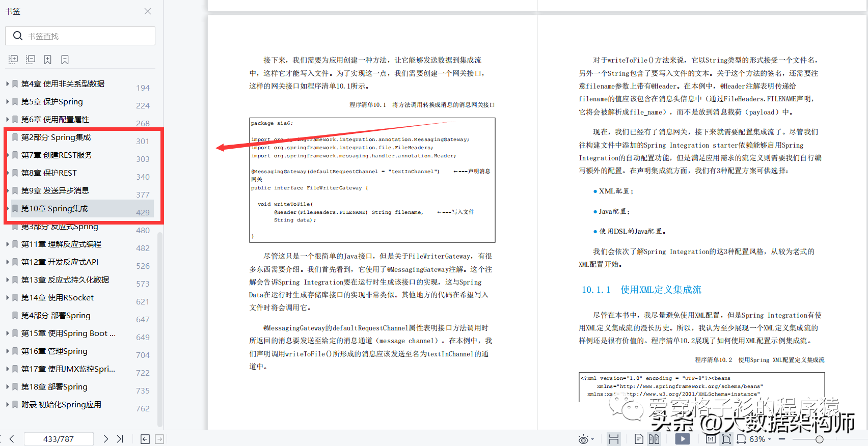Expand the 第16章 管理Spring bookmark
Viewport: 868px width, 446px height.
(x=7, y=351)
